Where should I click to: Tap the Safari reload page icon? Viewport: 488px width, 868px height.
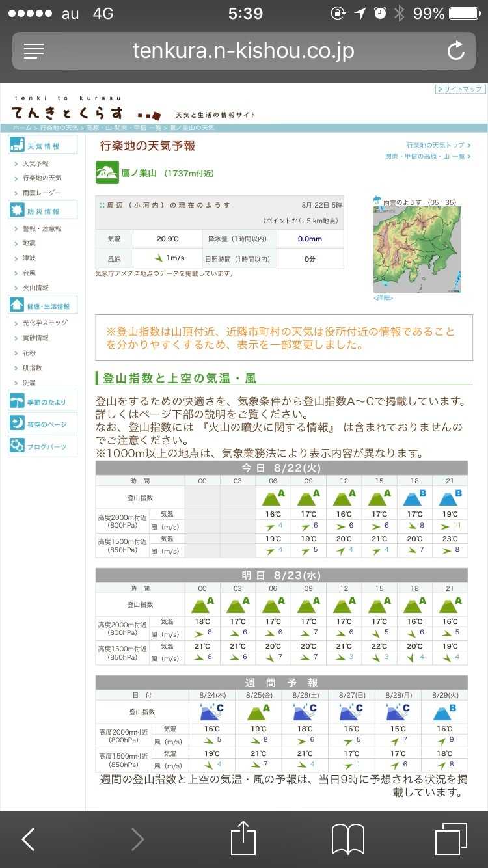click(x=455, y=51)
